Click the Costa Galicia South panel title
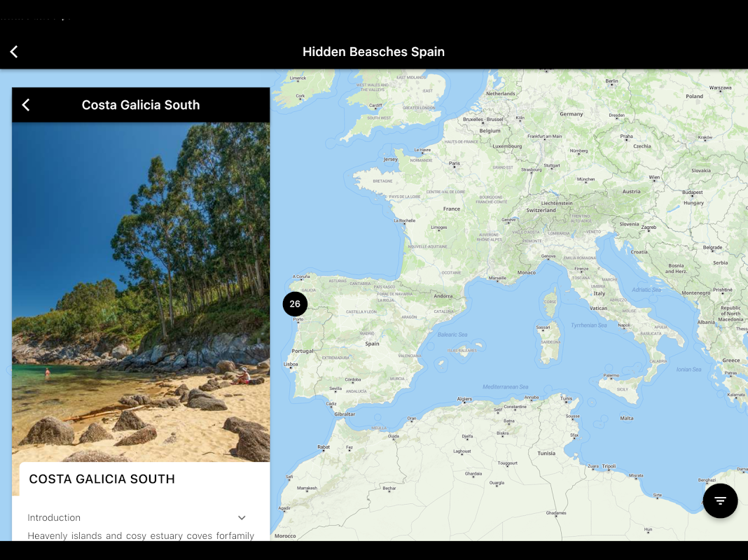This screenshot has height=560, width=748. click(x=141, y=105)
